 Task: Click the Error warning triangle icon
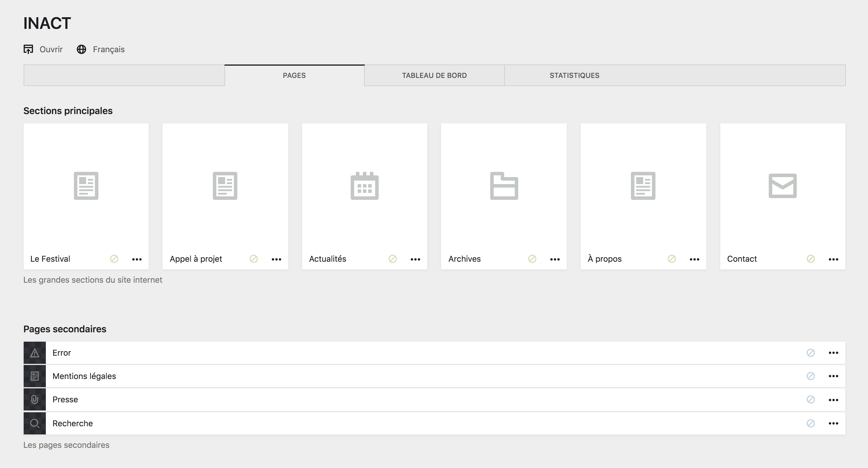(34, 353)
